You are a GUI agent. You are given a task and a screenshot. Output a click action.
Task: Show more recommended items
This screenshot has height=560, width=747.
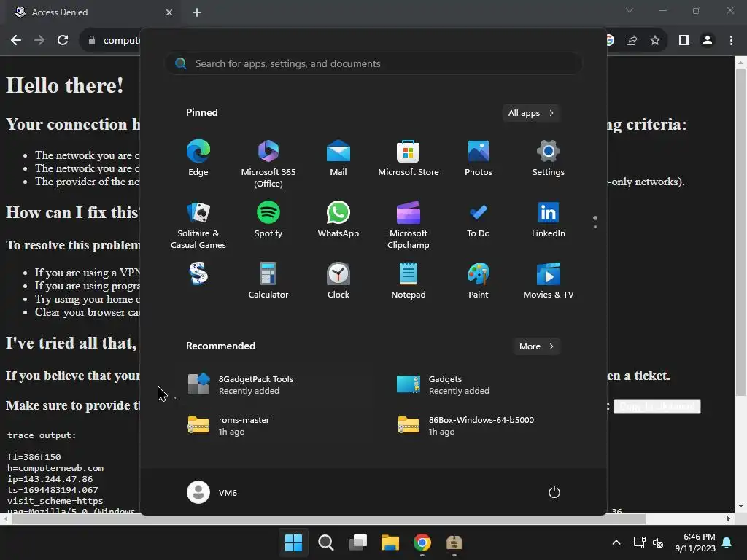pos(536,346)
